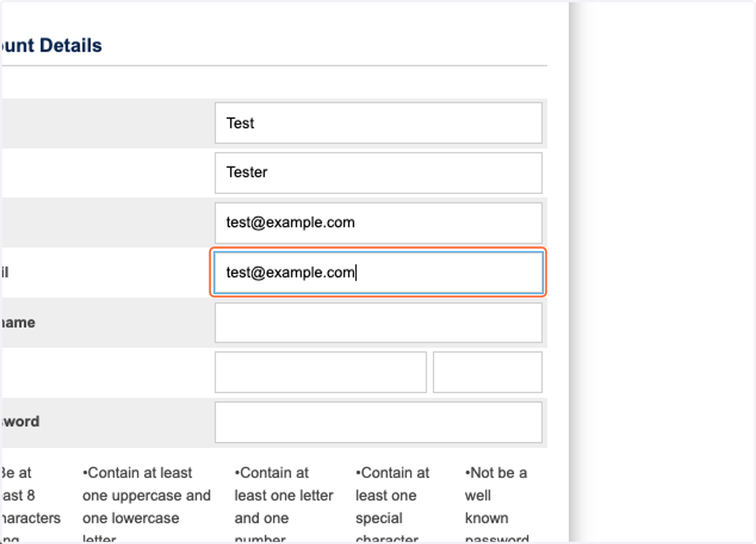Click the empty username input field
Screen dimensions: 756x544
[x=378, y=323]
